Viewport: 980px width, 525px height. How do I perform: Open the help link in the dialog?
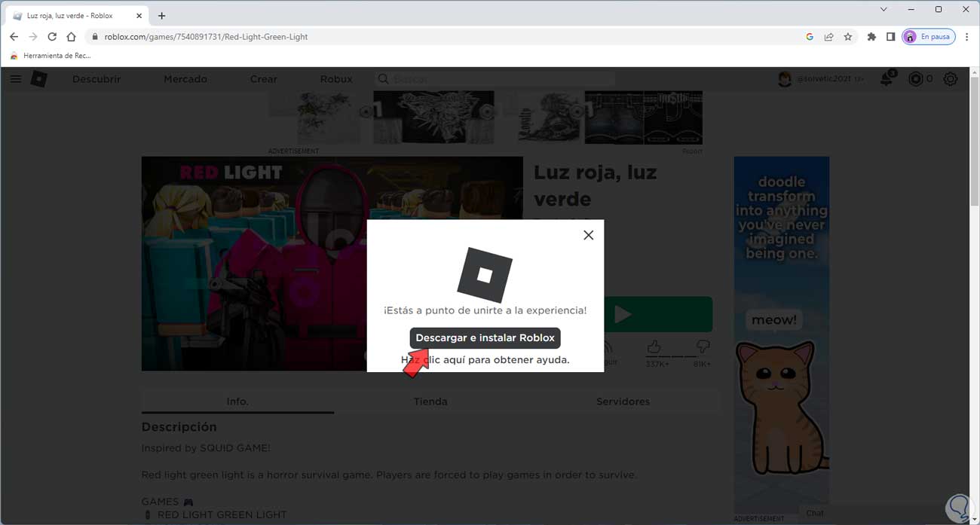(485, 360)
